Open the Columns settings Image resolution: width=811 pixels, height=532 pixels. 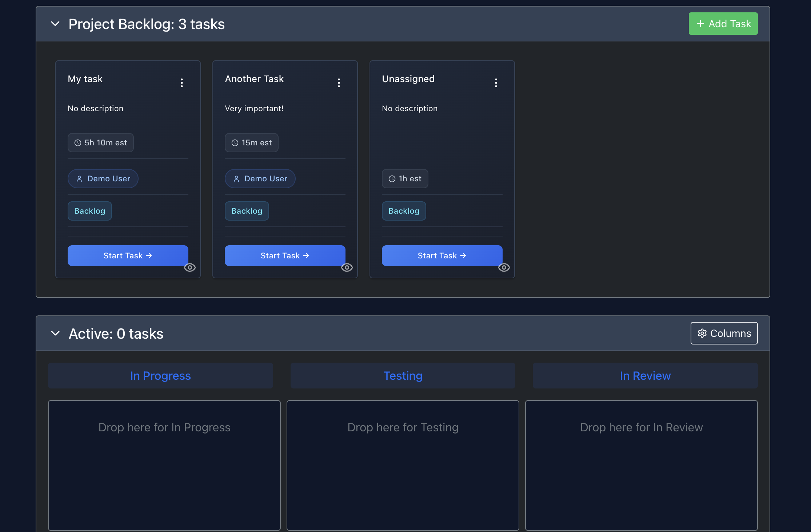pyautogui.click(x=724, y=333)
